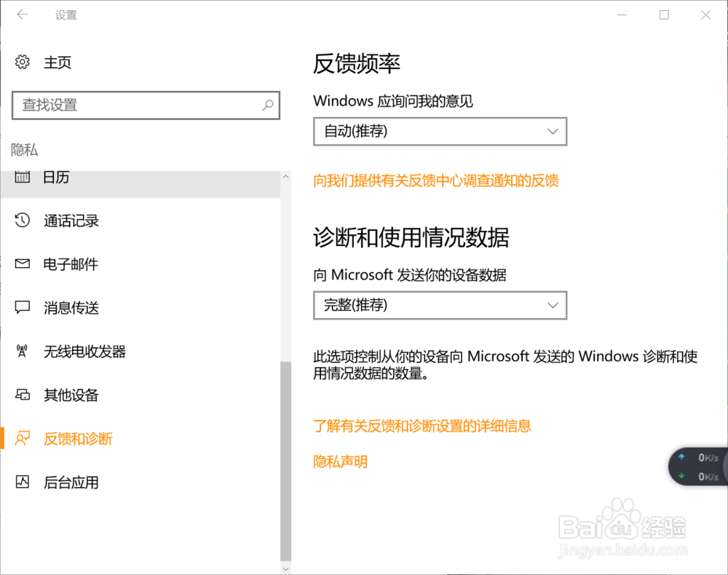Minimize the Settings window
728x575 pixels.
[x=622, y=15]
